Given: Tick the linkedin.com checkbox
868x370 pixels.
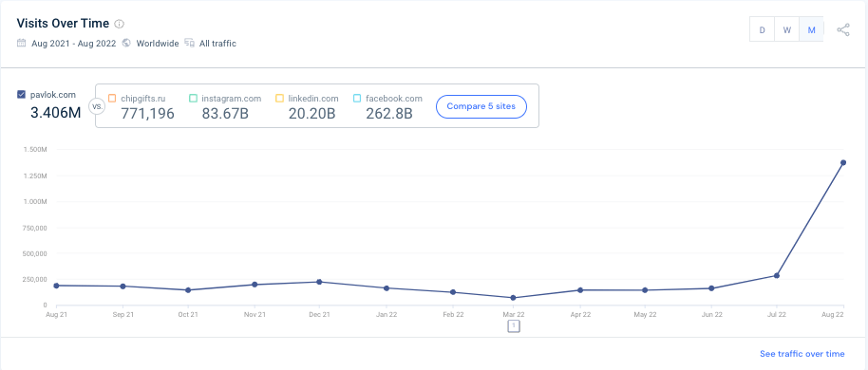Looking at the screenshot, I should [279, 99].
